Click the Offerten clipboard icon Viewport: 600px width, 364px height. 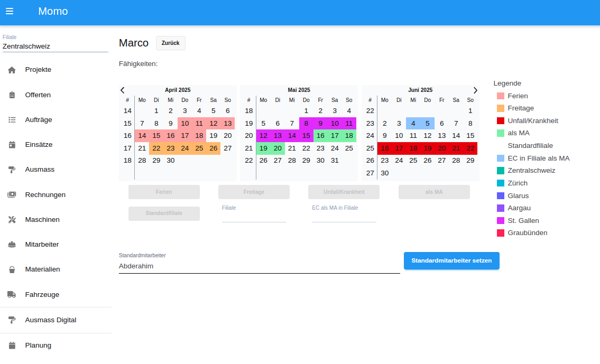(12, 95)
